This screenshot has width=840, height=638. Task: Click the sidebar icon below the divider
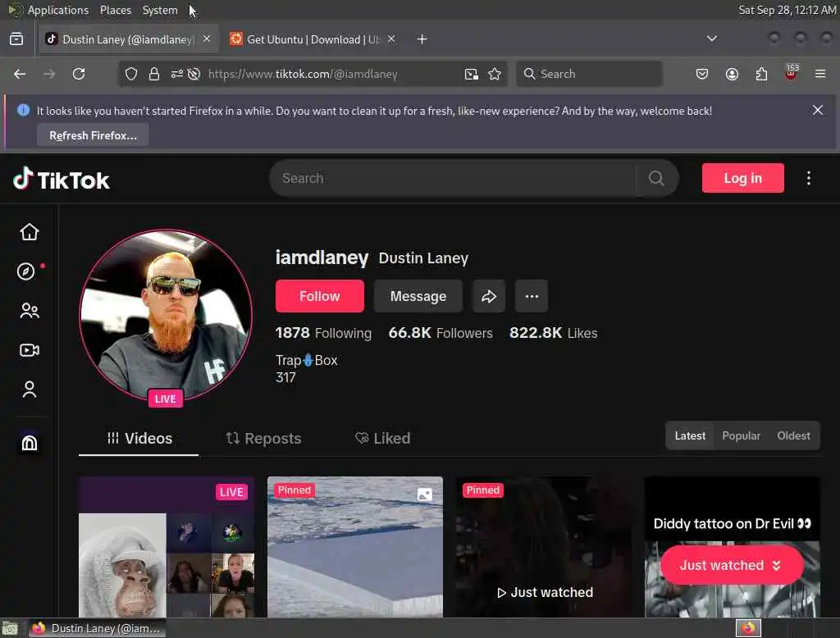click(x=30, y=443)
